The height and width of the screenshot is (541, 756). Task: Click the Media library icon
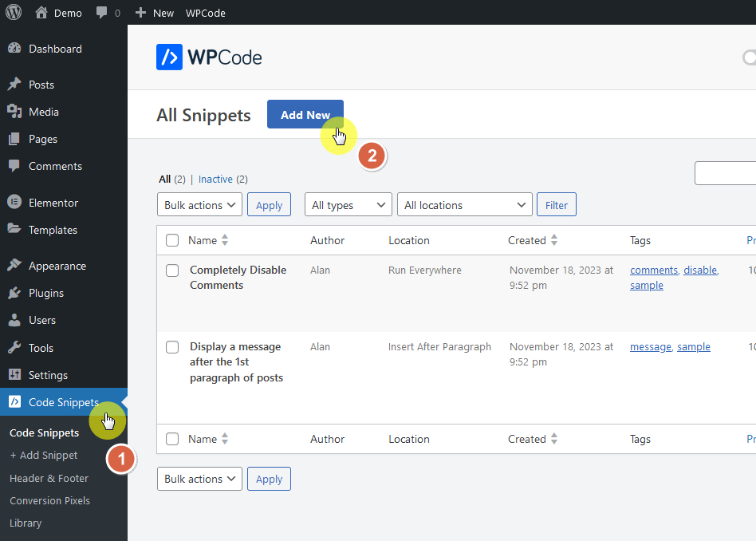pyautogui.click(x=14, y=112)
